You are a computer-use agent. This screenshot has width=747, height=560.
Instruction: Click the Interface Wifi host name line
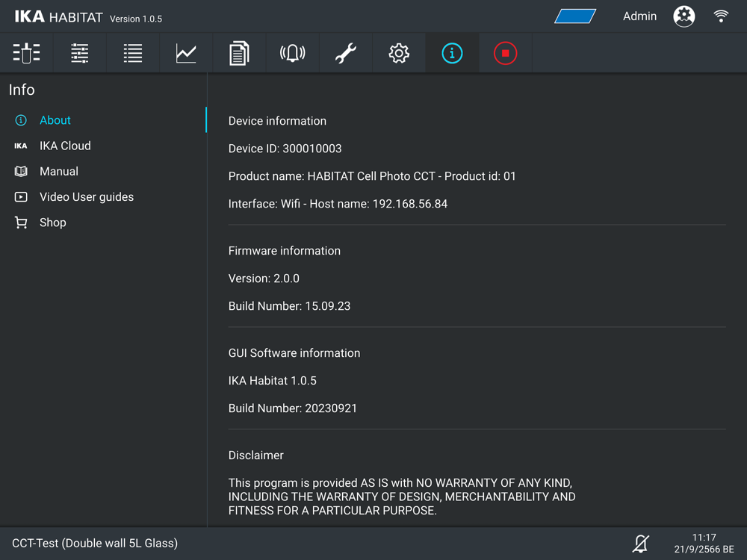coord(338,204)
